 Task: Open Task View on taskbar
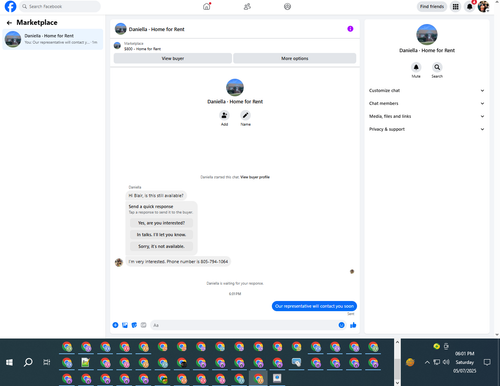pos(47,362)
